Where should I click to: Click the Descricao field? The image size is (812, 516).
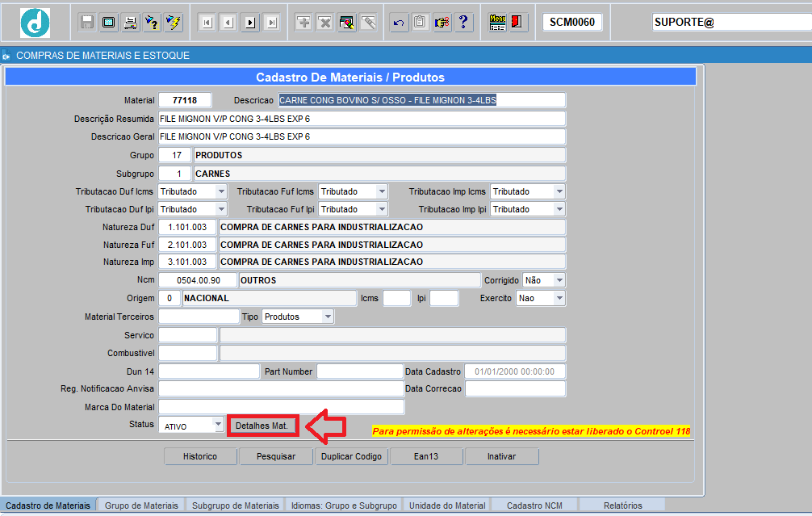[x=421, y=100]
